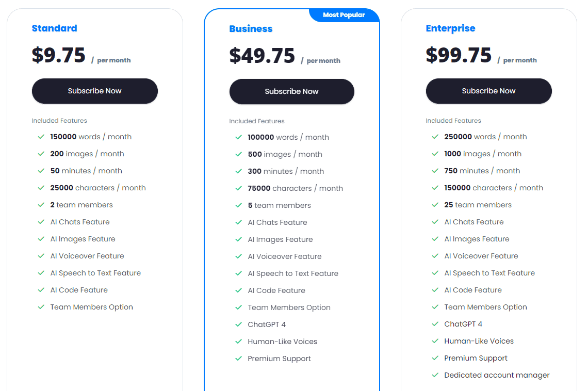This screenshot has width=588, height=391.
Task: Select the Business plan heading
Action: (x=251, y=29)
